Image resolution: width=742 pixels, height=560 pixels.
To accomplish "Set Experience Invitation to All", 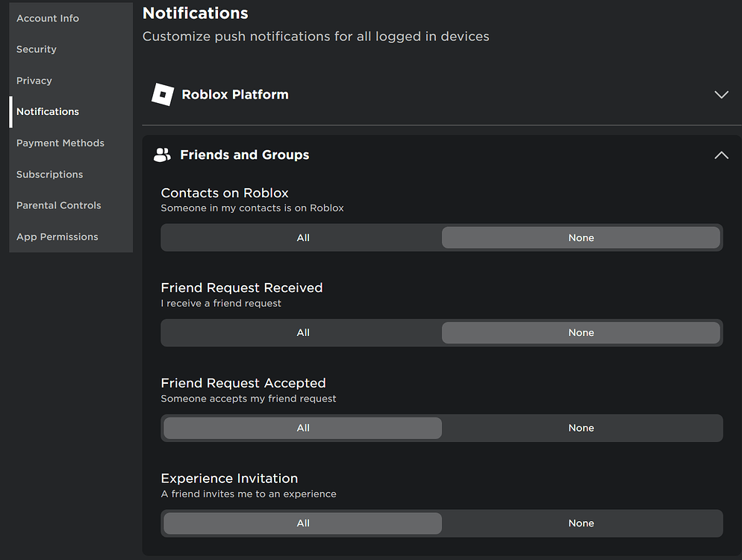I will tap(303, 523).
